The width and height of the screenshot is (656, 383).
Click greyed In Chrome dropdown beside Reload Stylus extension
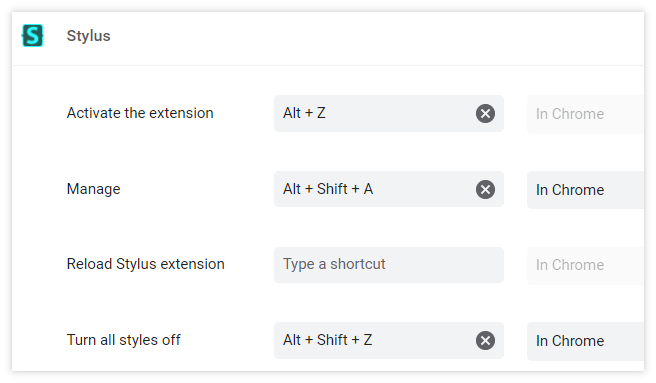(x=585, y=265)
